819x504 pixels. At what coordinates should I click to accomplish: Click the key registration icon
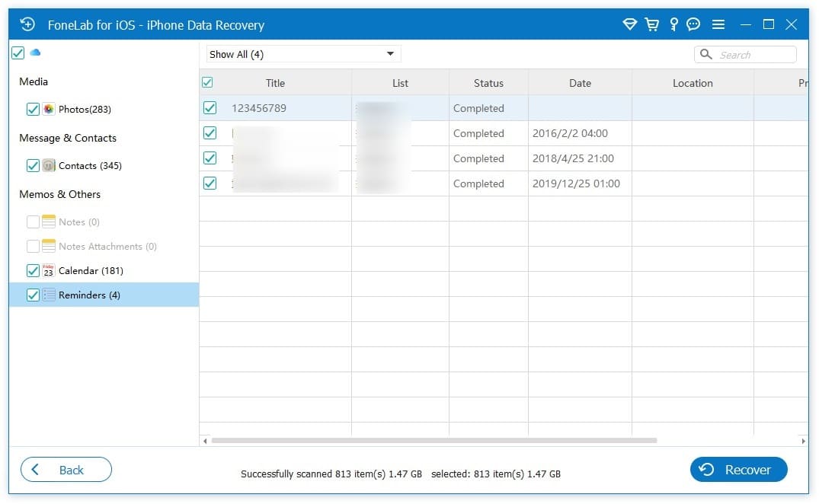[673, 24]
